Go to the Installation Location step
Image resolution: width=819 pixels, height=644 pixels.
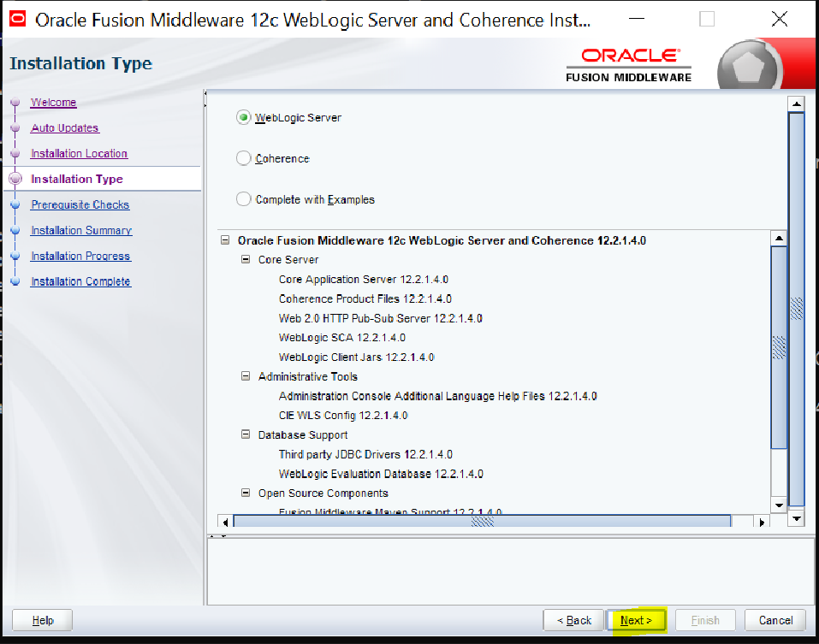(x=79, y=154)
